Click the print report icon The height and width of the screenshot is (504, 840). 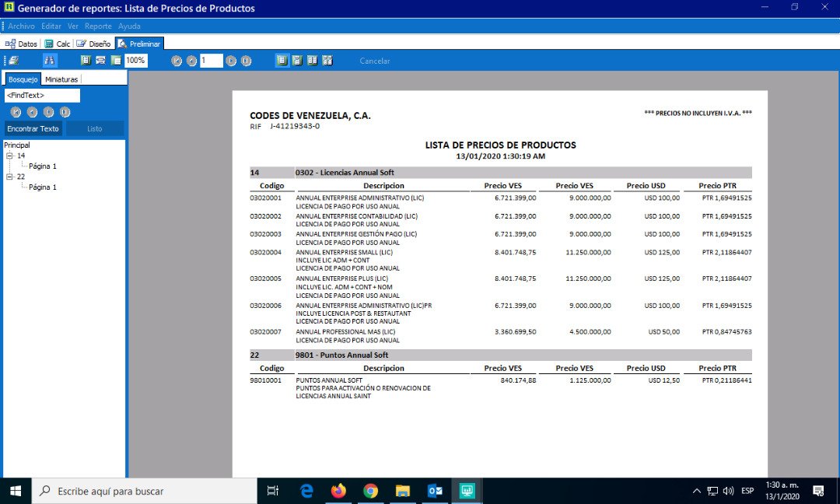(14, 61)
